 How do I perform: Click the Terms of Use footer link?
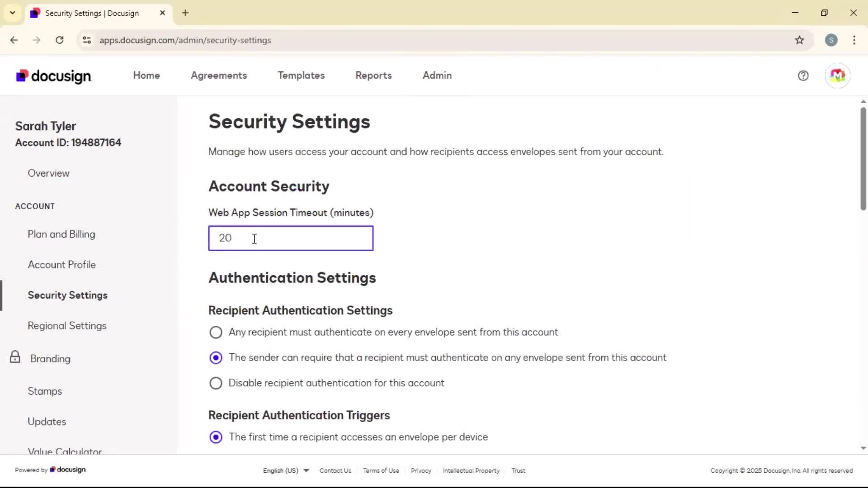point(381,470)
